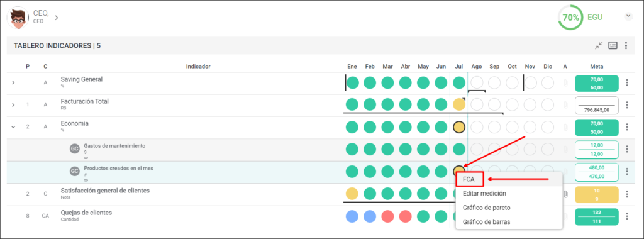The height and width of the screenshot is (239, 644).
Task: Click Gastos de mantenimiento meta 12,00 box
Action: (x=597, y=150)
